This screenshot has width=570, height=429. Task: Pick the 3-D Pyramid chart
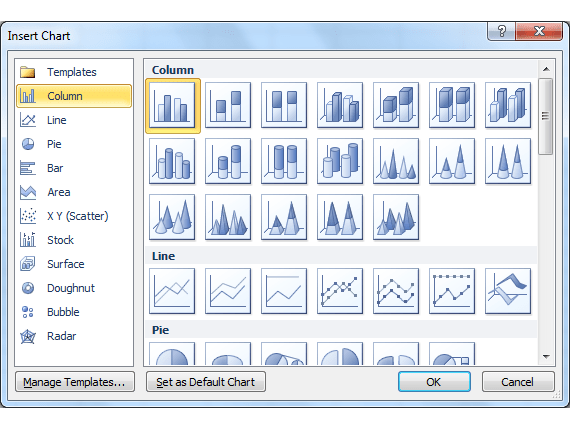(396, 217)
